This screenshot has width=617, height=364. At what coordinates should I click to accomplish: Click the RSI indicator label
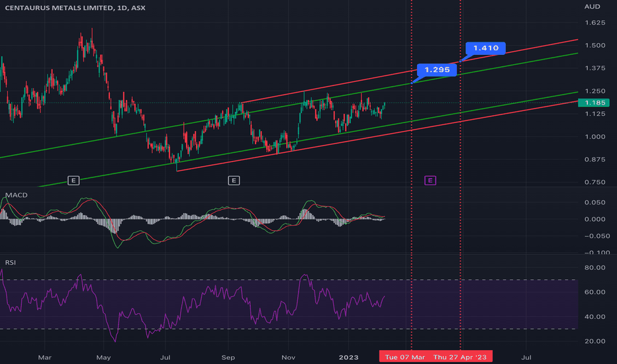click(x=10, y=263)
